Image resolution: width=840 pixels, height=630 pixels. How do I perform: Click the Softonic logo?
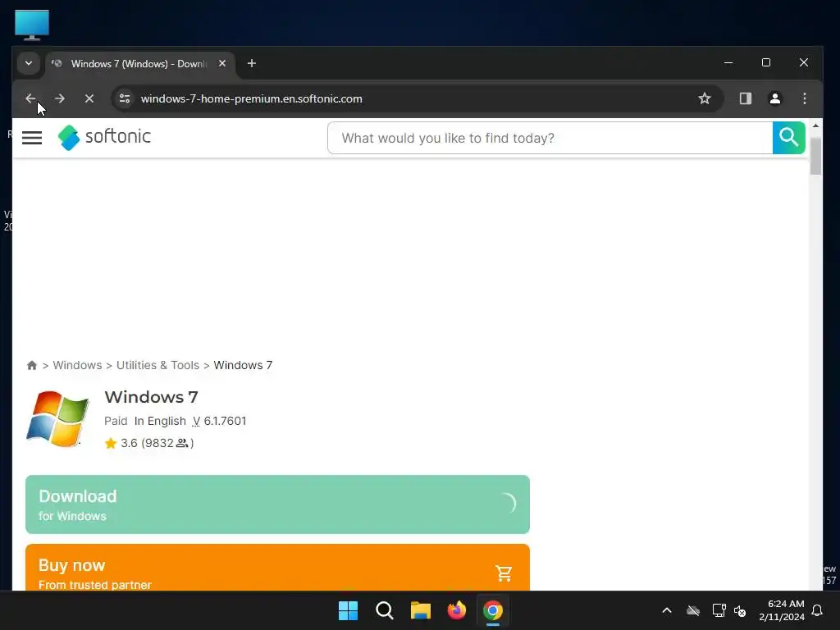tap(104, 137)
